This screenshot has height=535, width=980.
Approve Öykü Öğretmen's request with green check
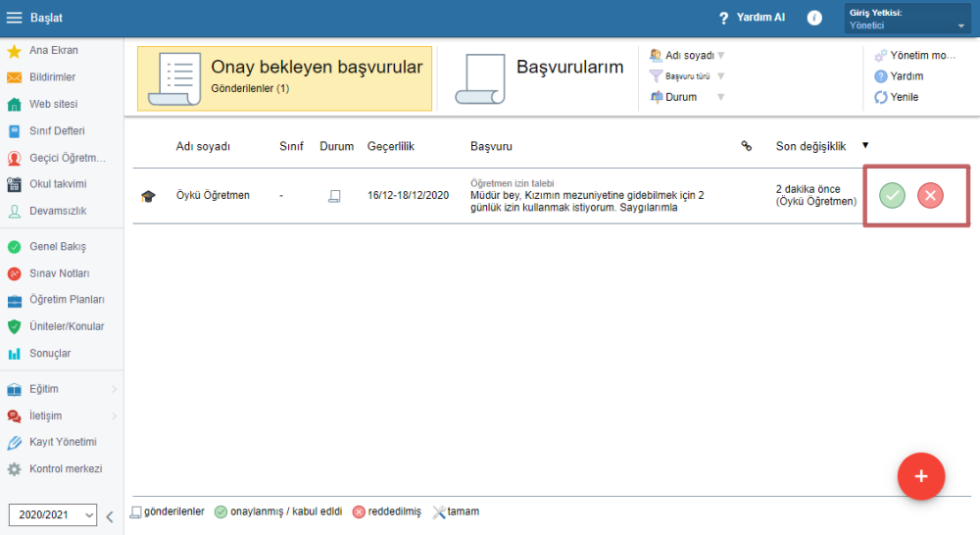[892, 196]
